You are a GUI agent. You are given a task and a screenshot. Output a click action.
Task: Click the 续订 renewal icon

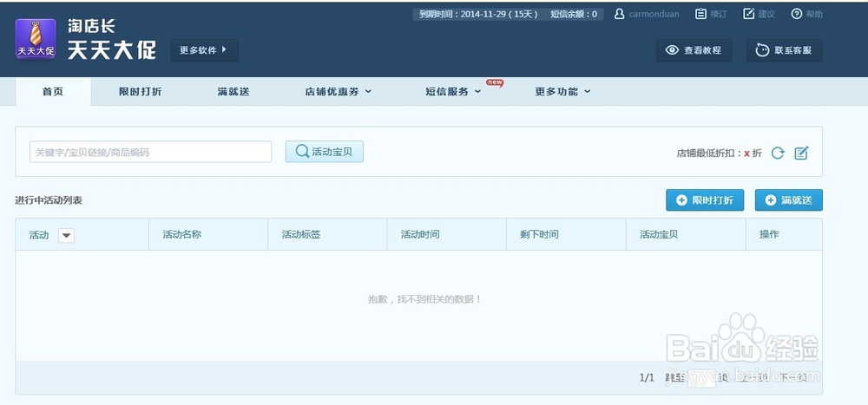(700, 15)
